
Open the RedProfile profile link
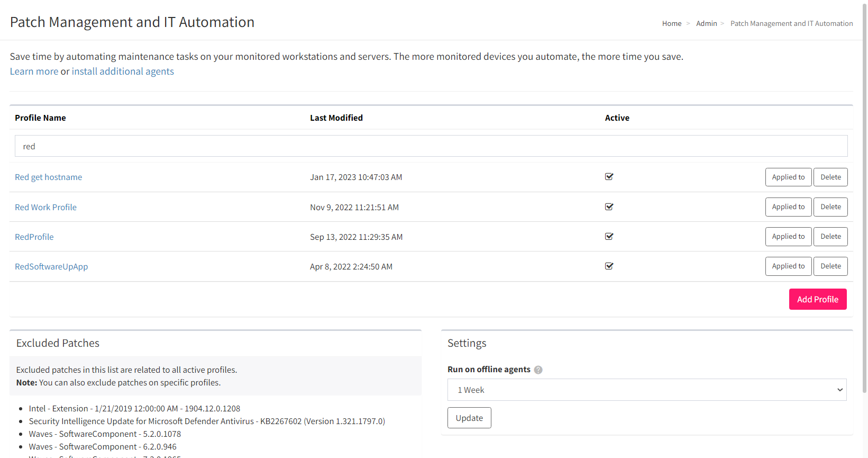[34, 237]
